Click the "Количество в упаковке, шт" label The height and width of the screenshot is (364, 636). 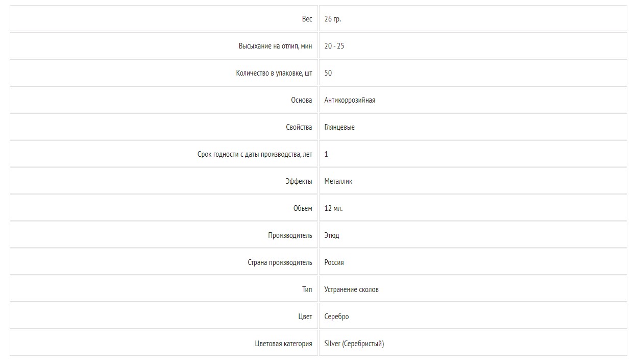click(274, 73)
